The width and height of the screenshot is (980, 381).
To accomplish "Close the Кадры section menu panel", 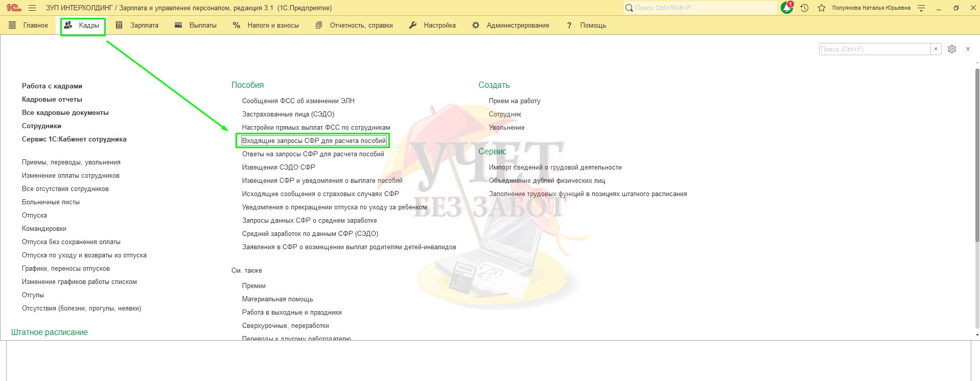I will pos(968,49).
